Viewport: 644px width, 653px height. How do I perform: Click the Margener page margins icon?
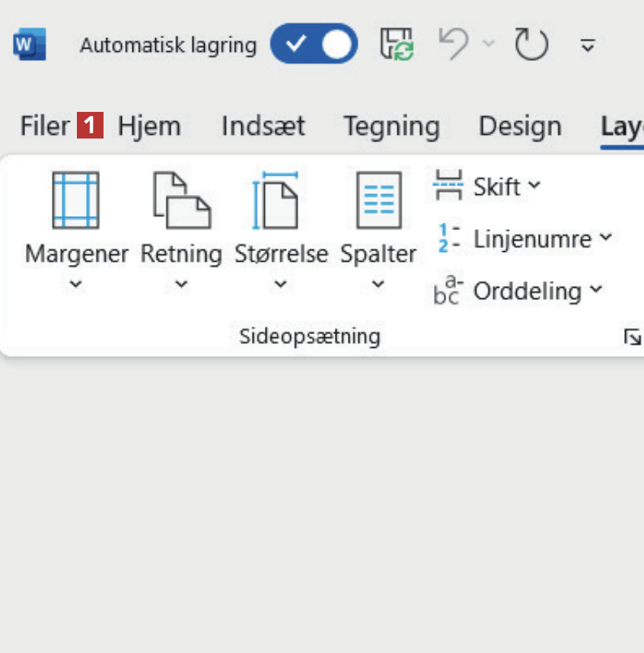point(75,201)
